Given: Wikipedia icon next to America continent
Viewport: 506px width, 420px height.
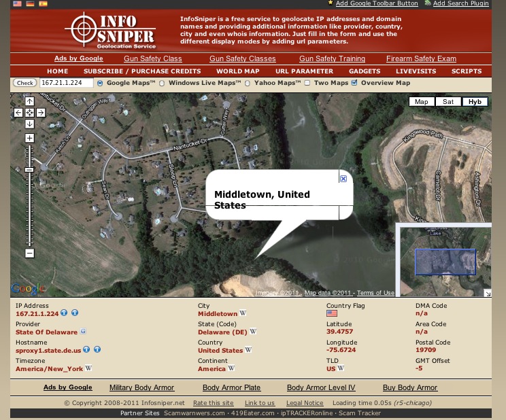Looking at the screenshot, I should tap(231, 368).
